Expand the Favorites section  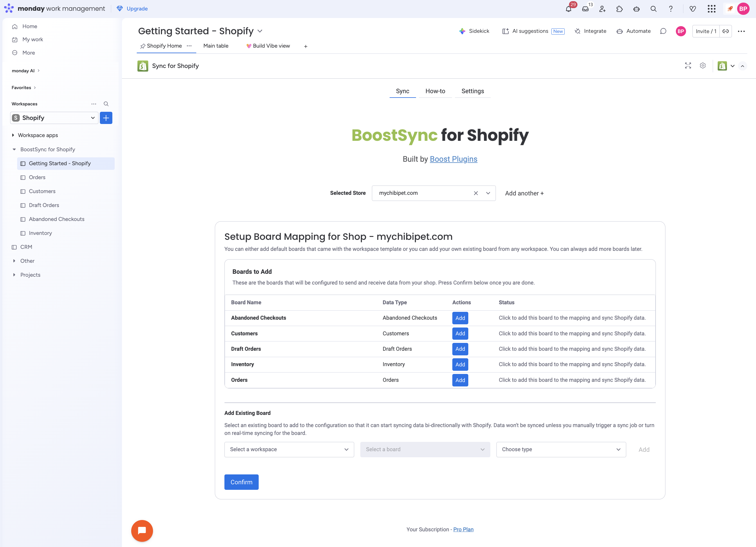(24, 88)
